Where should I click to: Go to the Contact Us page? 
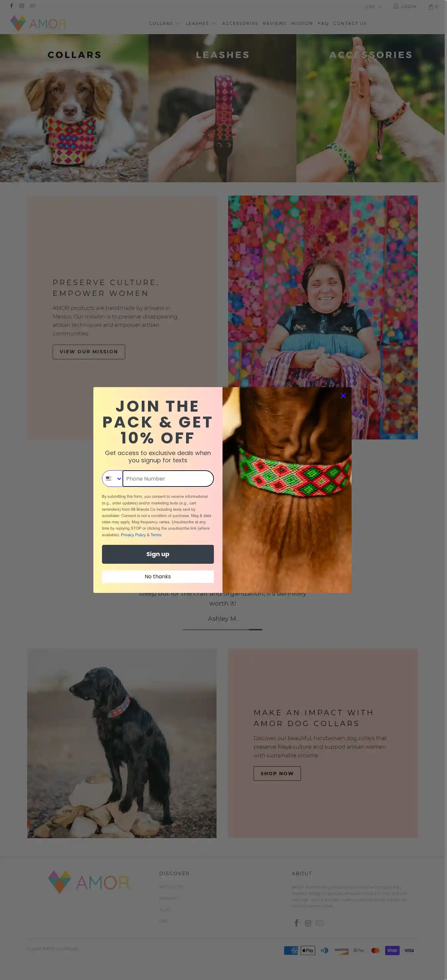coord(350,24)
